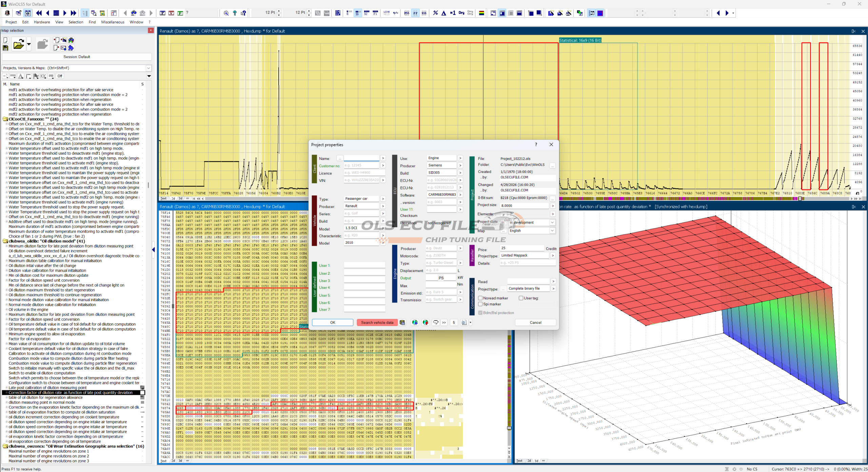Switch to 3d tab in bottom-right map window

[536, 460]
